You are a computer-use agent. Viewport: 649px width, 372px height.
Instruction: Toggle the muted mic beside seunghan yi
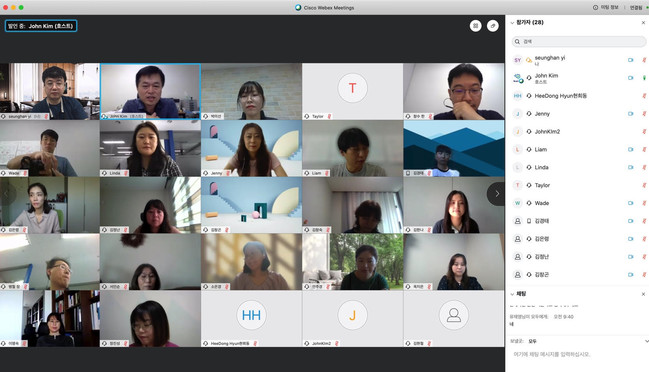[644, 60]
